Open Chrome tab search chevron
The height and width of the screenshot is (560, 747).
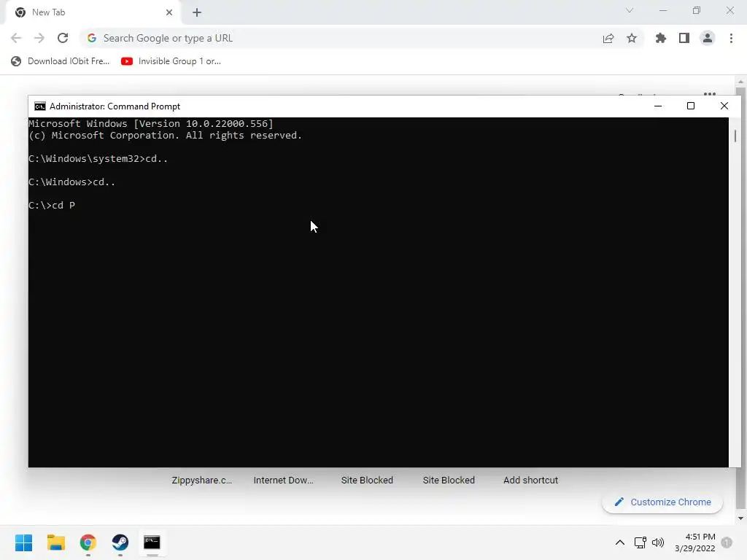(630, 10)
